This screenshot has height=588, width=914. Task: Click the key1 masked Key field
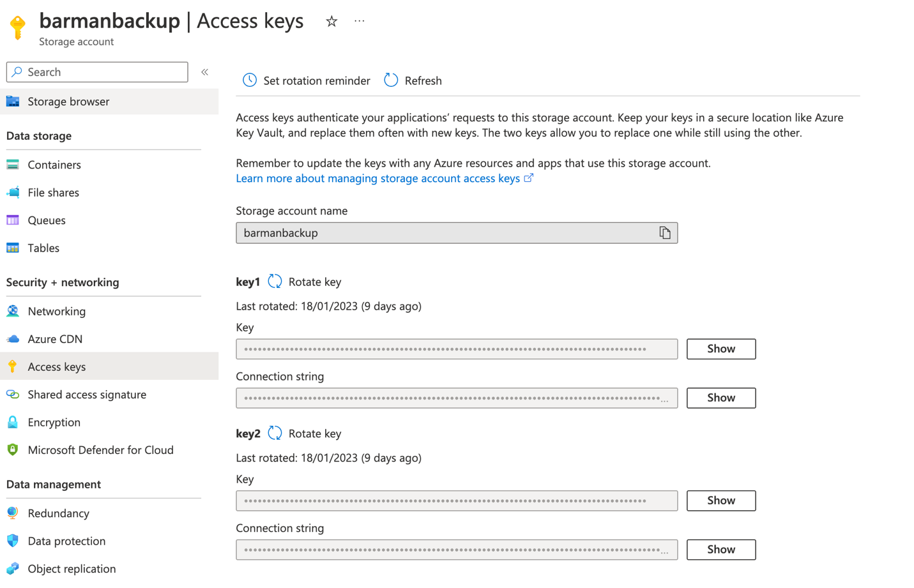[x=456, y=349]
